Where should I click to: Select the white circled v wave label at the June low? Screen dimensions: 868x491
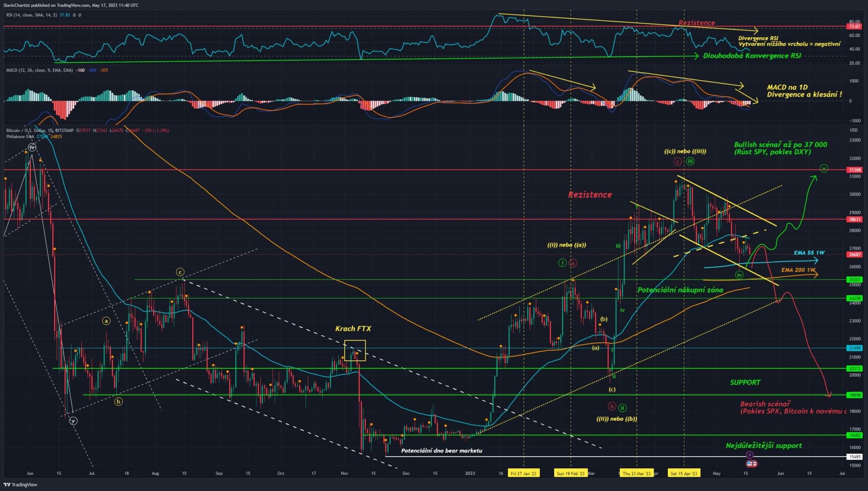click(73, 421)
